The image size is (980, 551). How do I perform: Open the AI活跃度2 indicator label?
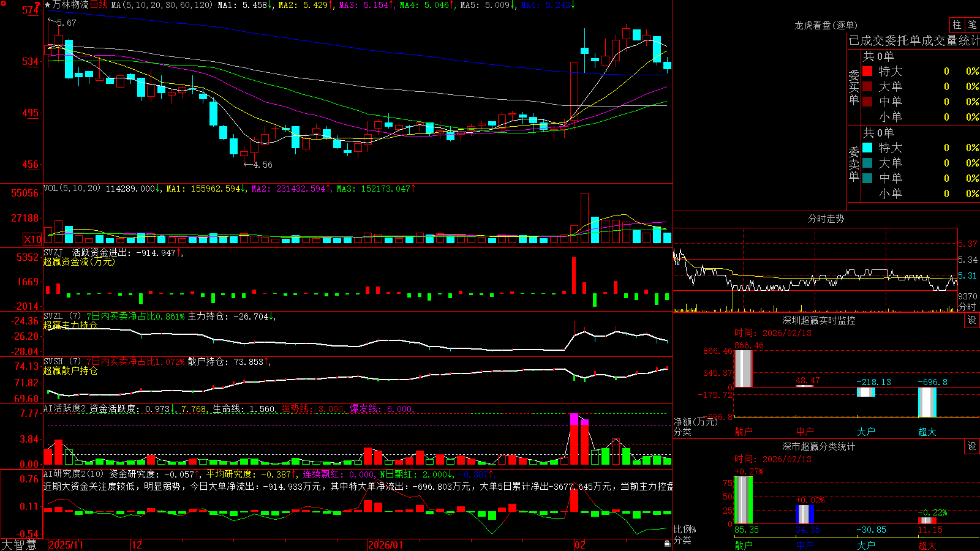(x=65, y=408)
